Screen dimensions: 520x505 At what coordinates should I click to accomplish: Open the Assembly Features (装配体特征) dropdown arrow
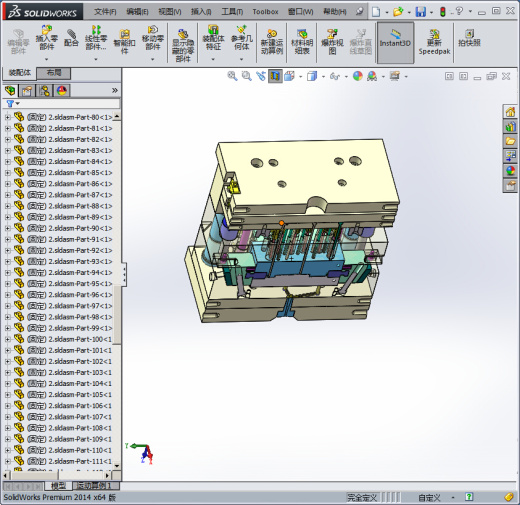point(213,59)
